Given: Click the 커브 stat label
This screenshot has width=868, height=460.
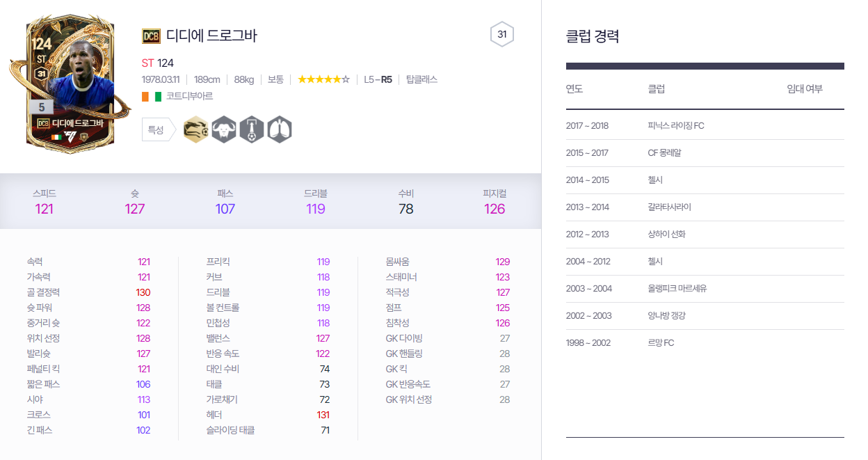Looking at the screenshot, I should [x=214, y=277].
